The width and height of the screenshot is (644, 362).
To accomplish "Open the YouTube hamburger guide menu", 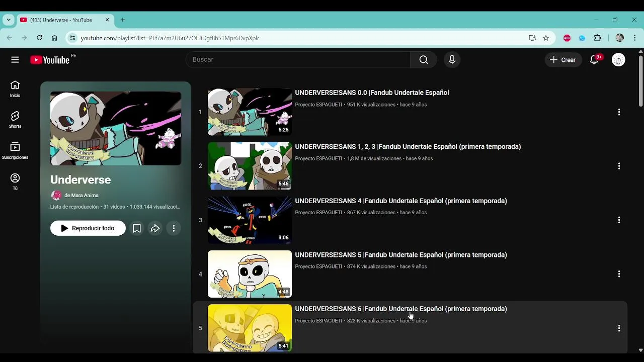I will [x=15, y=60].
